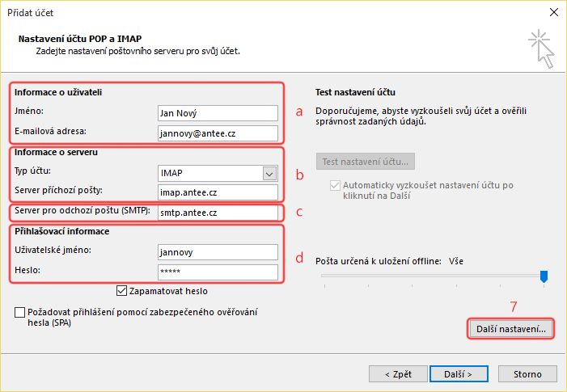Uncheck Automaticky vyzkoušet nastavení účtu
567x392 pixels.
tap(336, 186)
